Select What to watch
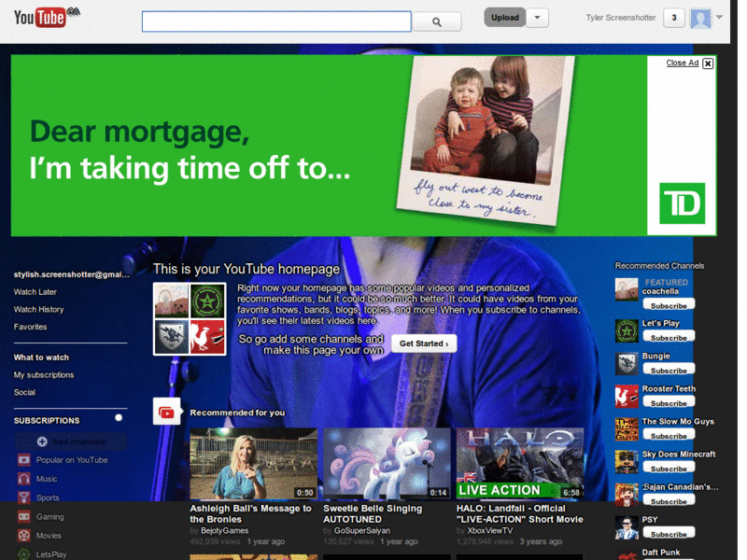The height and width of the screenshot is (560, 747). (41, 357)
